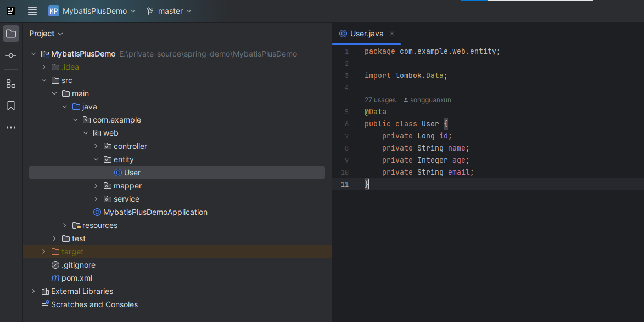Click the User class name in editor

430,124
